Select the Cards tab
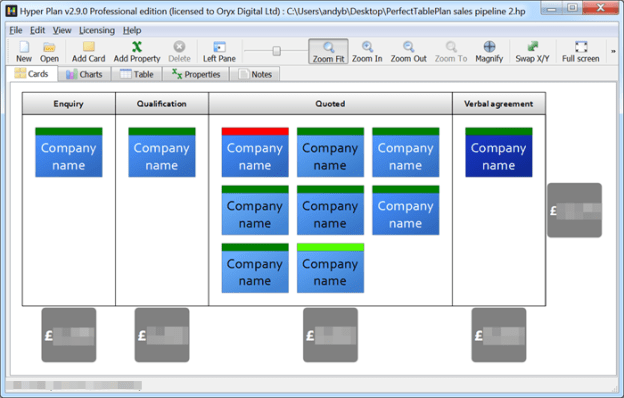 tap(32, 74)
